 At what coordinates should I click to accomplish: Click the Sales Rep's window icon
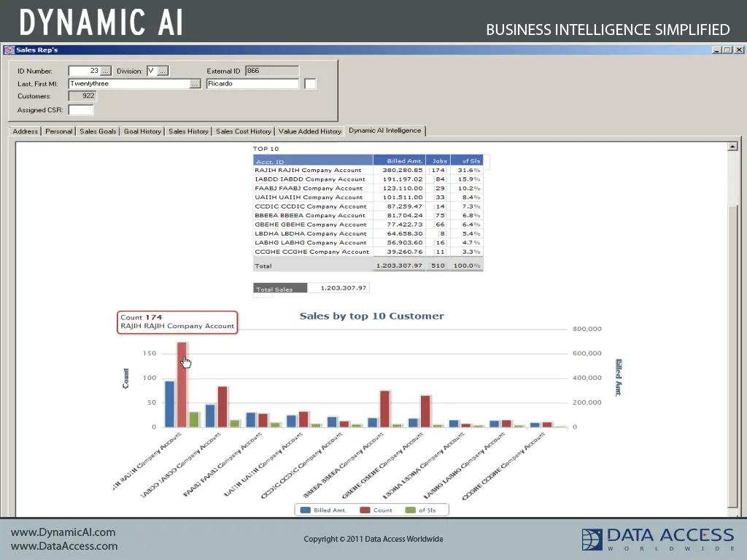tap(9, 50)
